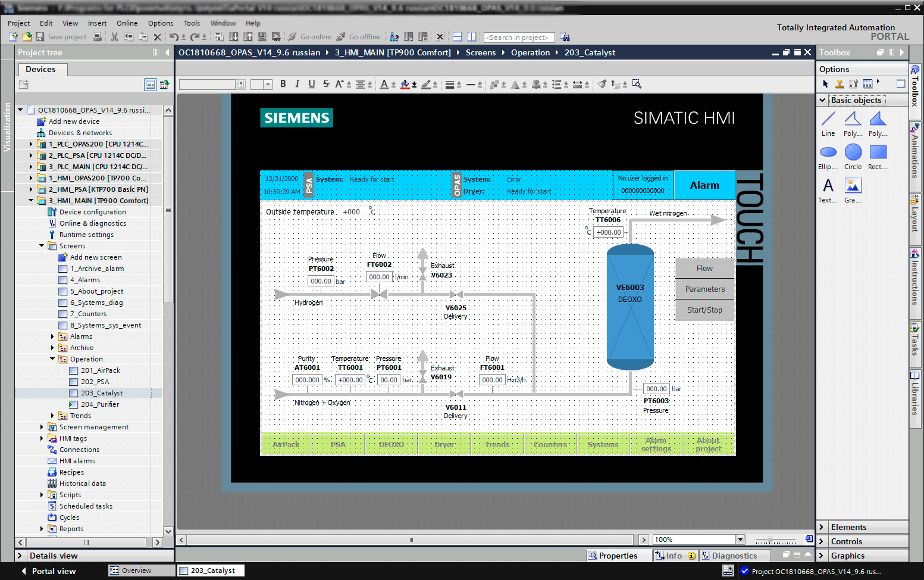Click the New project icon in toolbar
Image resolution: width=924 pixels, height=580 pixels.
(14, 37)
